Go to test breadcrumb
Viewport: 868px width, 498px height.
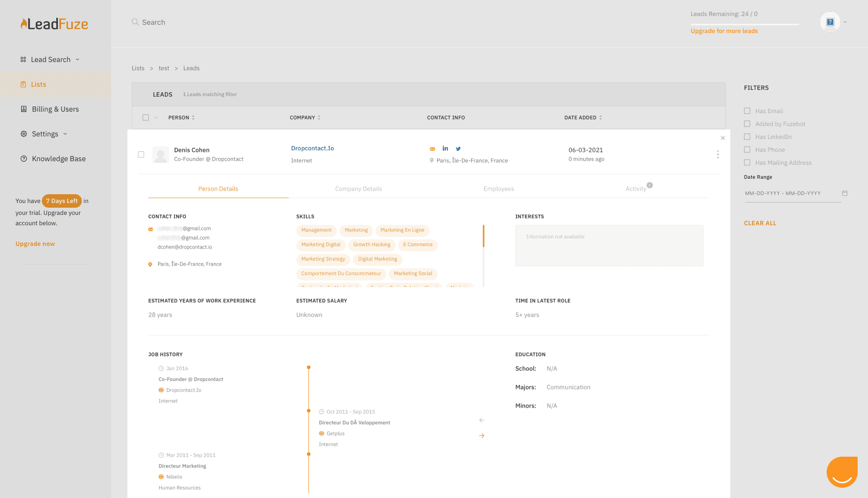(x=164, y=68)
